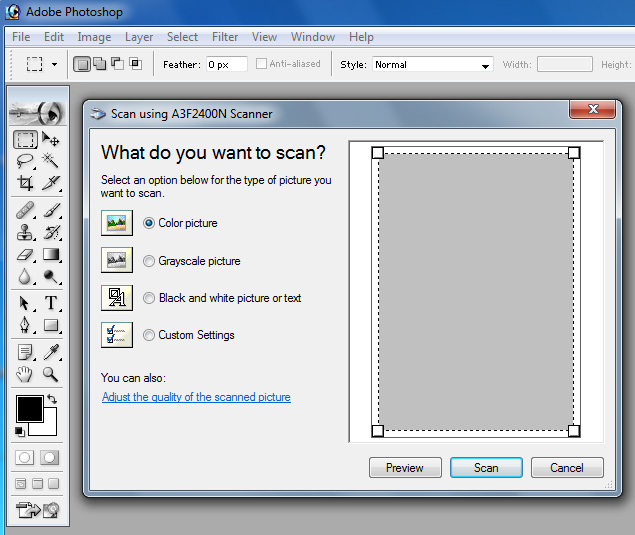This screenshot has width=635, height=535.
Task: Jump to ImageReady icon
Action: tap(37, 510)
